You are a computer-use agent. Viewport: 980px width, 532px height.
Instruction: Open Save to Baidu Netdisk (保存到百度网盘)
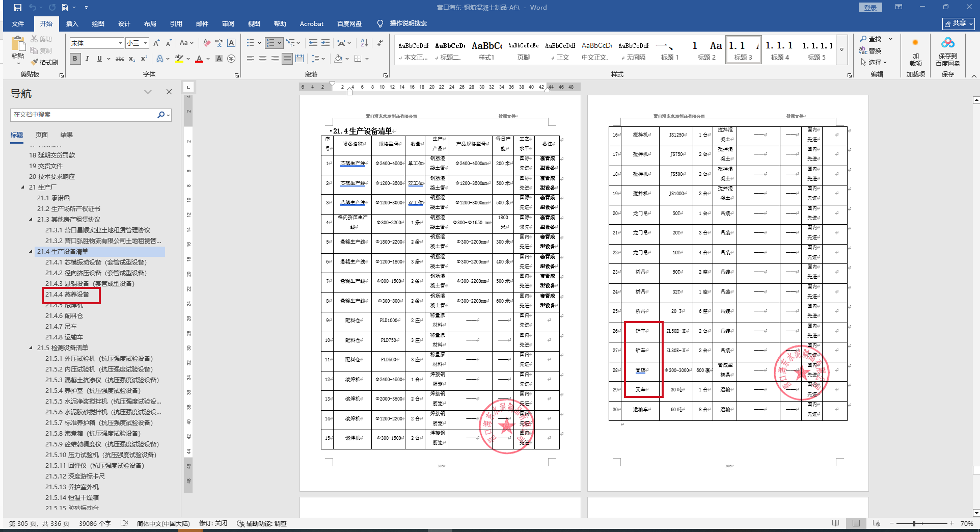pyautogui.click(x=947, y=51)
